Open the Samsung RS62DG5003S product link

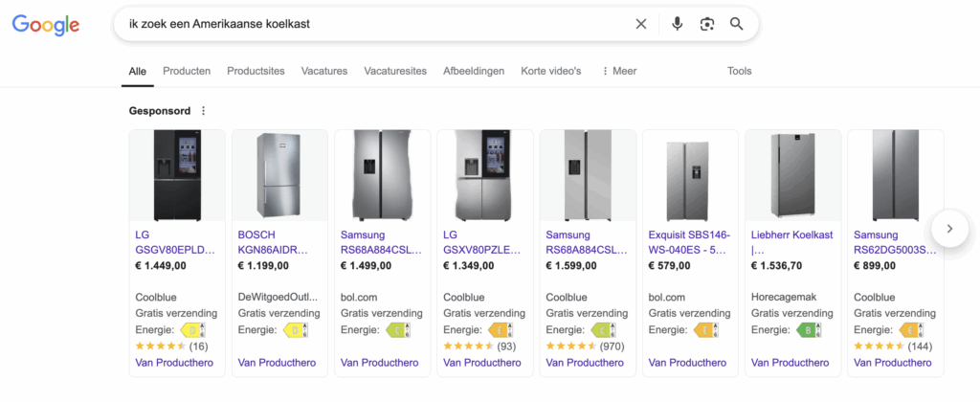tap(895, 242)
